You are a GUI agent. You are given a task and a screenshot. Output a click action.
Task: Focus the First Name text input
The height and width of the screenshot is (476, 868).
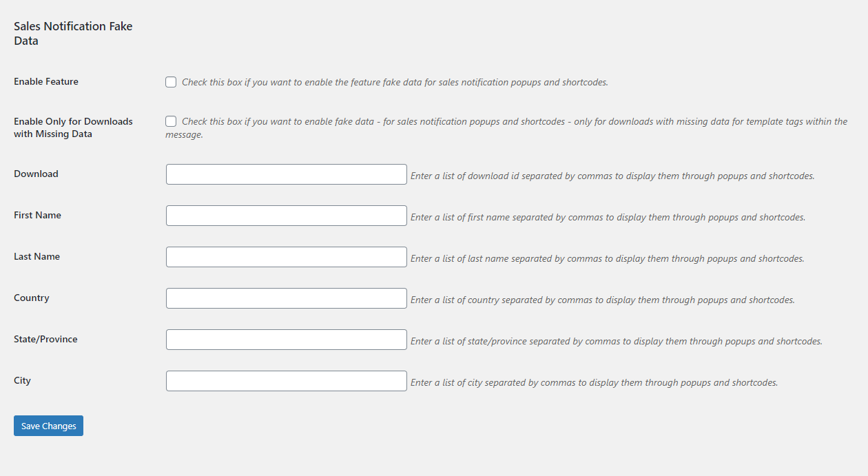pyautogui.click(x=287, y=216)
